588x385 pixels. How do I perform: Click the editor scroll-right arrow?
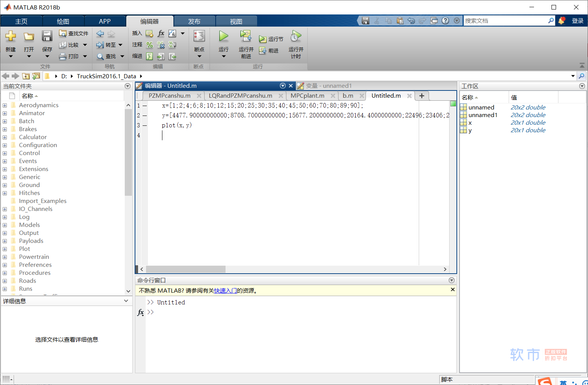coord(445,269)
